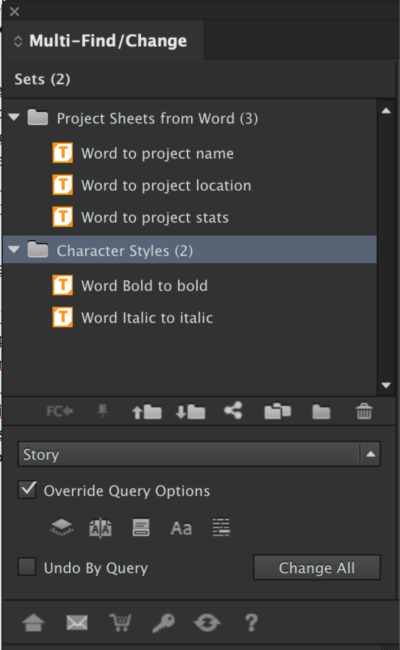Open the Story scope dropdown
The image size is (400, 650).
click(199, 454)
